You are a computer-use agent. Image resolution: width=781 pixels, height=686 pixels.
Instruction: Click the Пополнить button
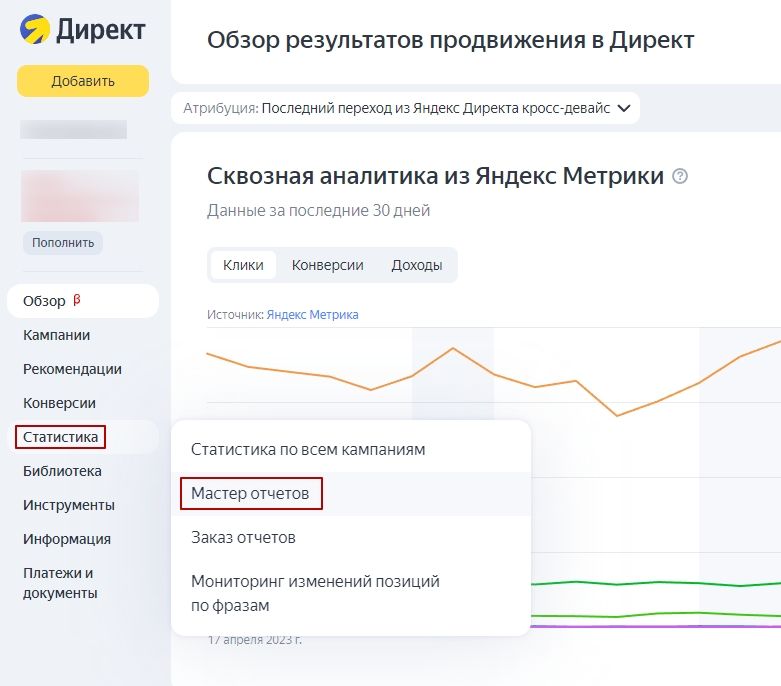63,242
